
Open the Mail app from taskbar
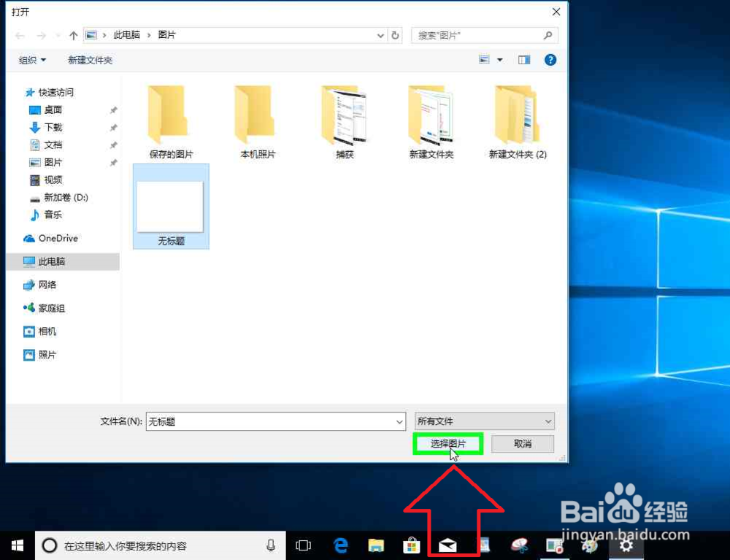coord(447,545)
